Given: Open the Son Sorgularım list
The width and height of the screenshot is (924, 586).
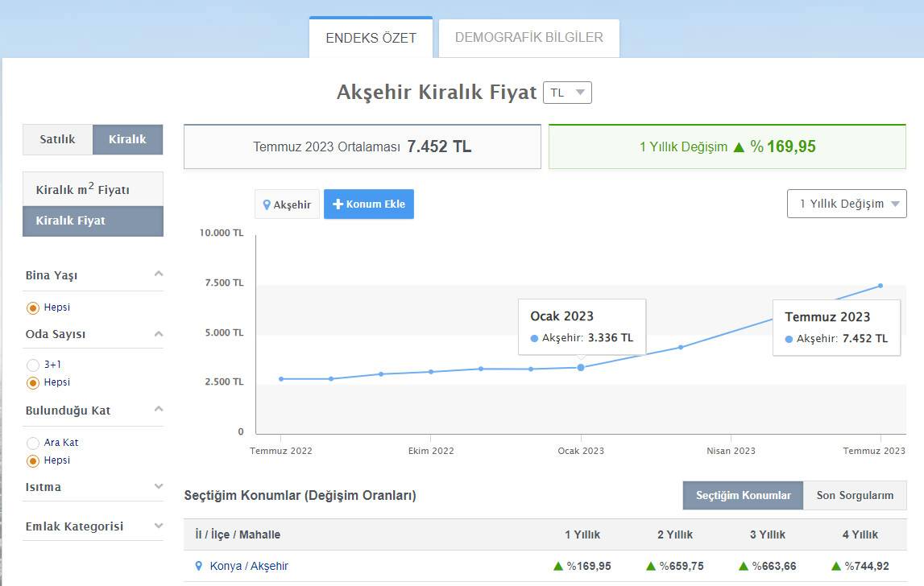Looking at the screenshot, I should [x=855, y=495].
